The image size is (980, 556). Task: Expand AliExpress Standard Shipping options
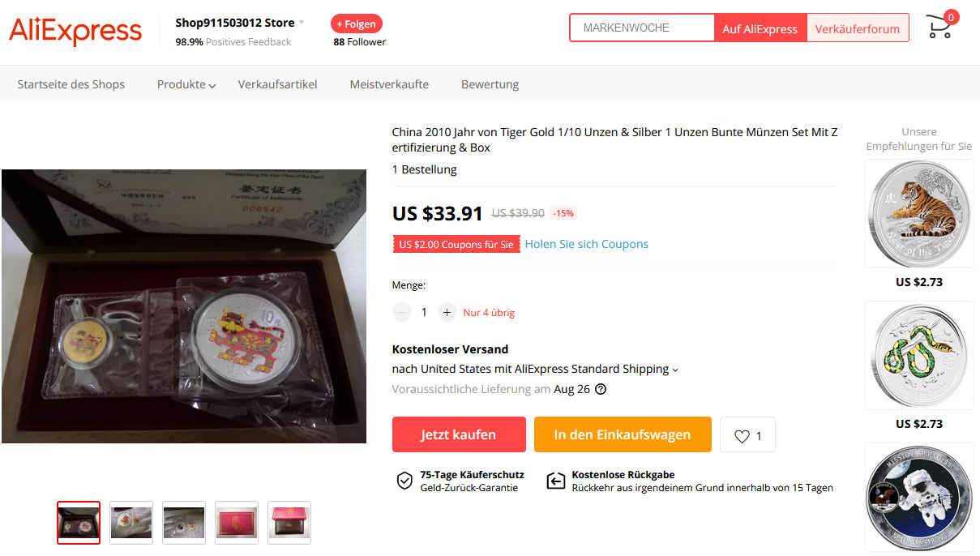click(674, 370)
